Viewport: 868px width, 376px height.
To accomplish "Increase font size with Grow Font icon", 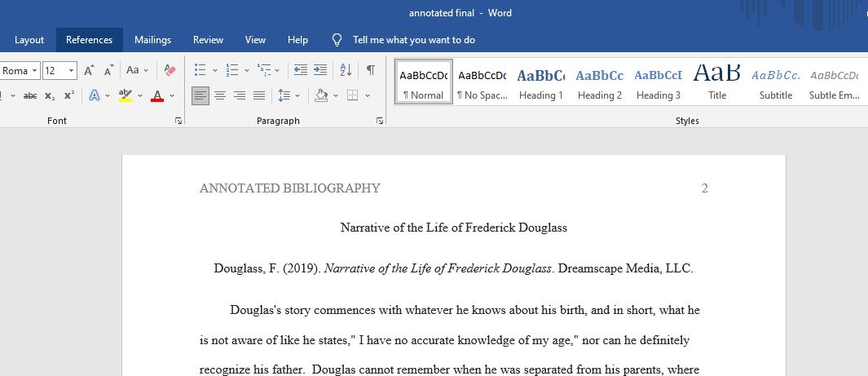I will pyautogui.click(x=89, y=70).
